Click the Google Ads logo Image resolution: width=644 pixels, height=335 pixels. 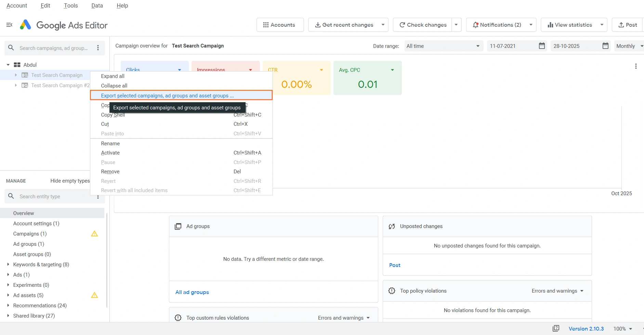pos(26,25)
